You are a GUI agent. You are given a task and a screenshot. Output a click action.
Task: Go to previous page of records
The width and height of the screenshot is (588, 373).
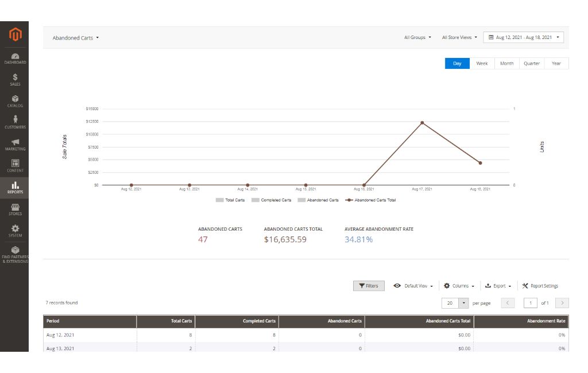click(x=508, y=303)
